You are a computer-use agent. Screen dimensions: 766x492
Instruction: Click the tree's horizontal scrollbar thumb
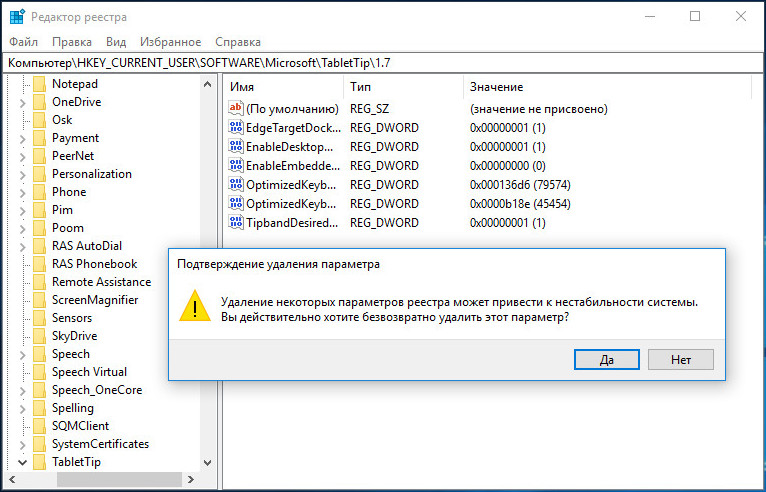(119, 479)
